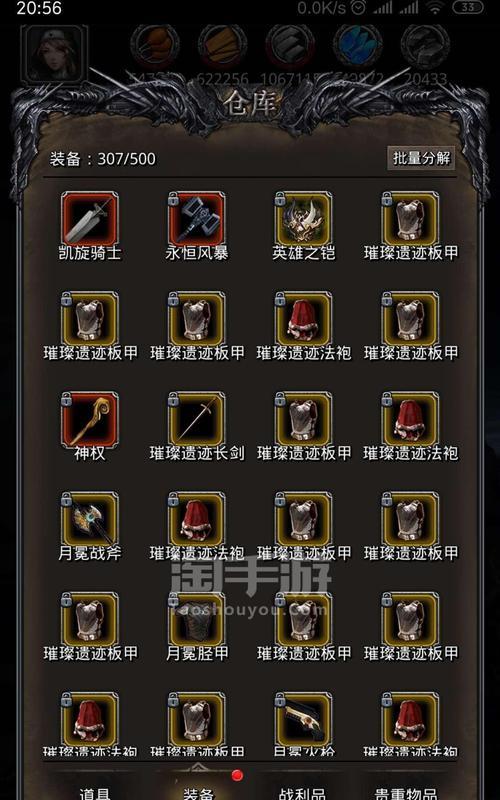
Task: Switch to the 道具 tab
Action: [x=95, y=792]
